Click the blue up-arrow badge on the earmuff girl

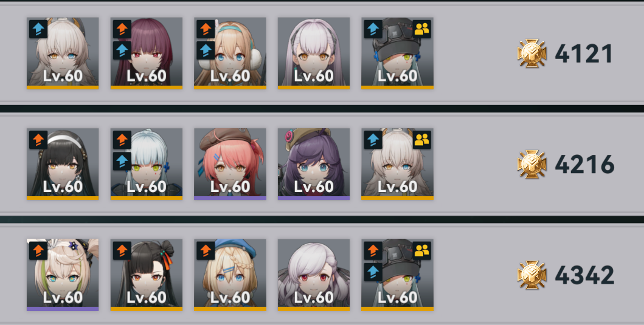pos(206,50)
